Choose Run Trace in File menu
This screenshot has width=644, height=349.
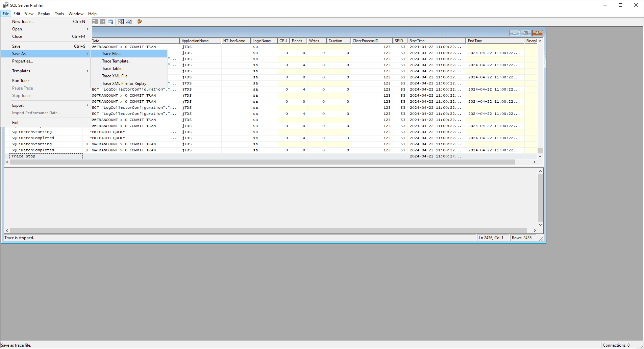(46, 81)
